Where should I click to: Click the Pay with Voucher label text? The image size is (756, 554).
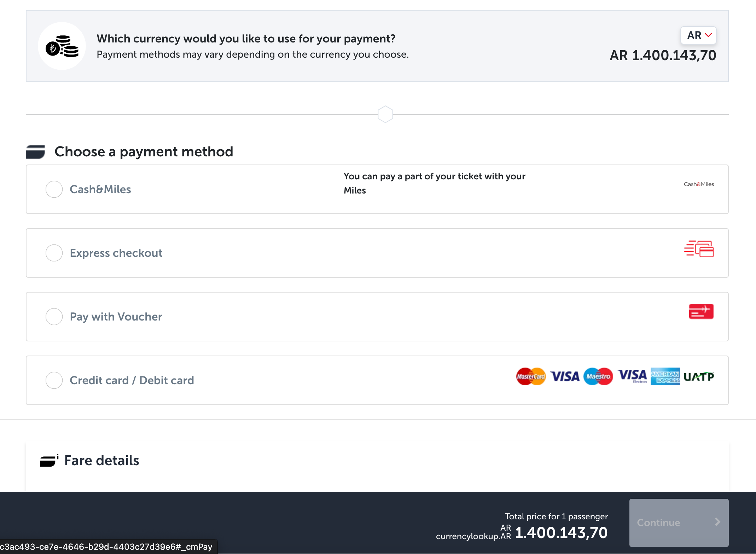click(116, 317)
